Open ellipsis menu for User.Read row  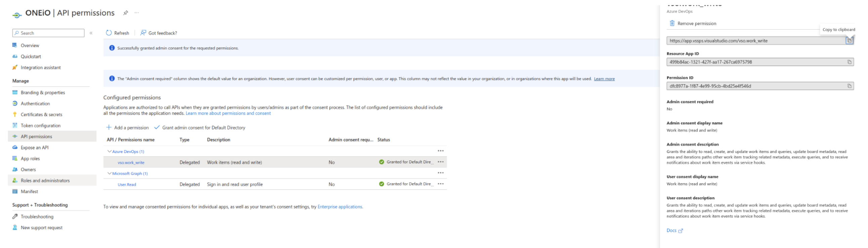point(440,183)
